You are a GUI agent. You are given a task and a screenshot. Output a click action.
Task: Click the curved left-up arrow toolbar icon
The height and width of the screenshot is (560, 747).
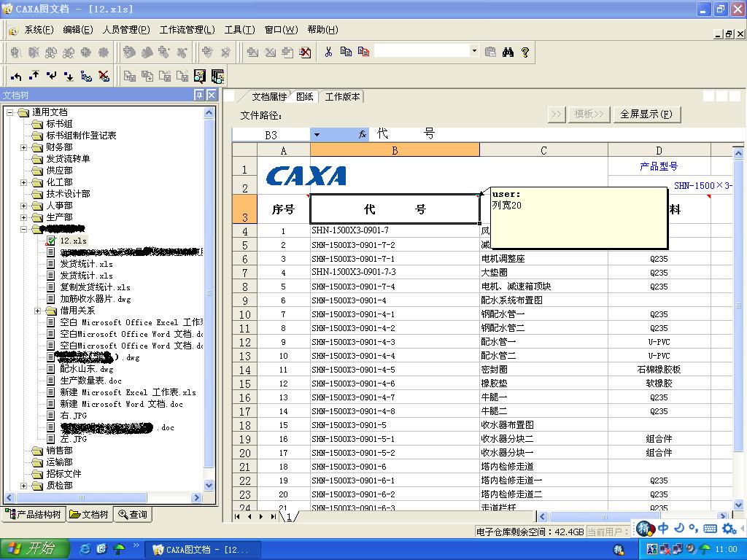point(16,76)
